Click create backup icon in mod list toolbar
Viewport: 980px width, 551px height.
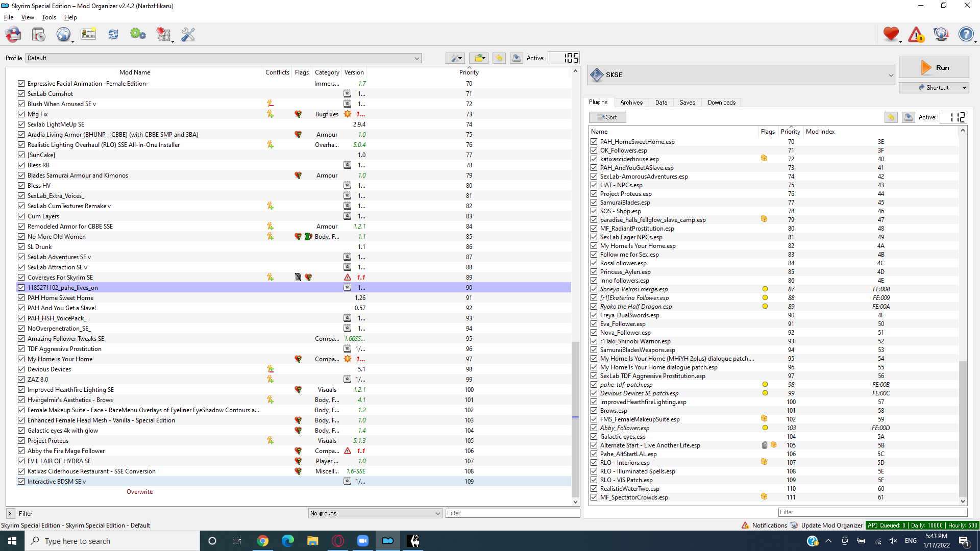tap(517, 58)
